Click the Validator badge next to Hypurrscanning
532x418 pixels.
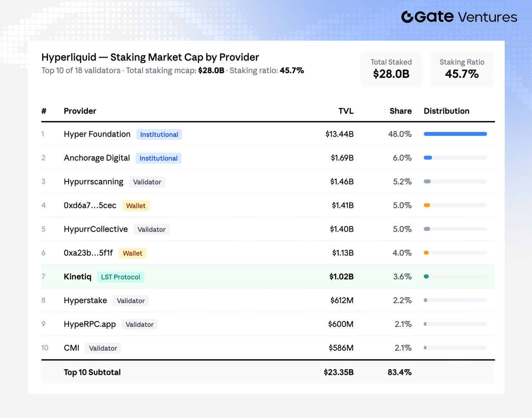click(147, 182)
